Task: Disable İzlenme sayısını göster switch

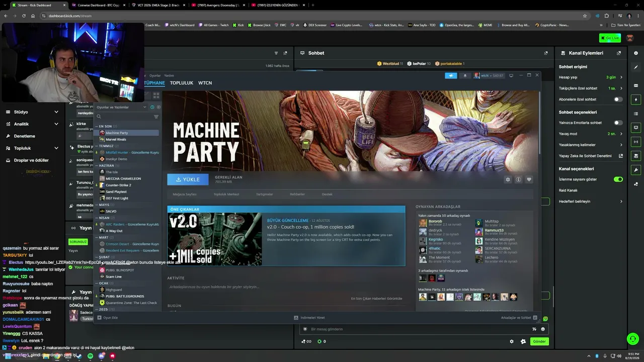Action: click(618, 179)
